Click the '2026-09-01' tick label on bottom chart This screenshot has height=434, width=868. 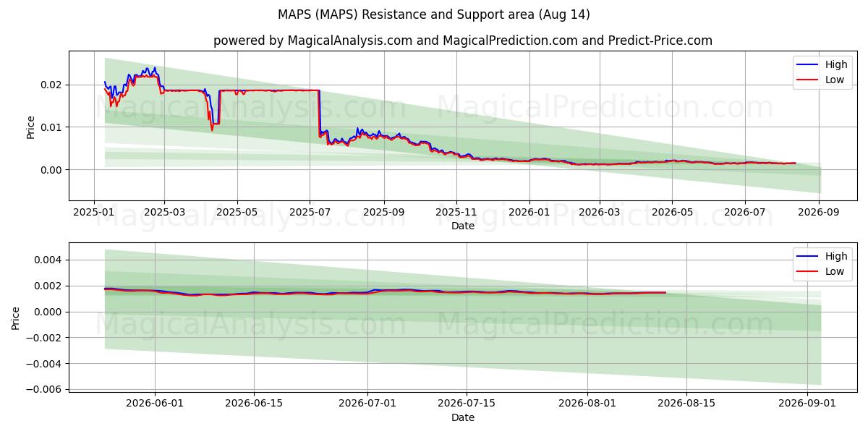807,404
